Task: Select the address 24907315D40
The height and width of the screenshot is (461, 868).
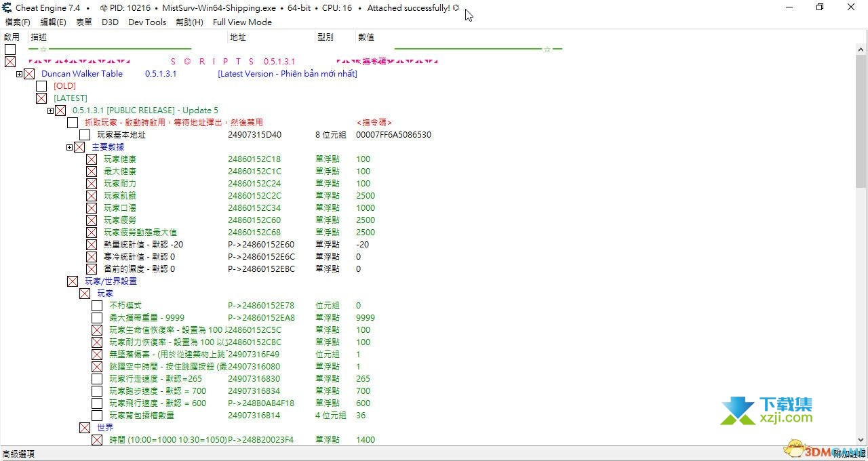Action: pos(254,135)
